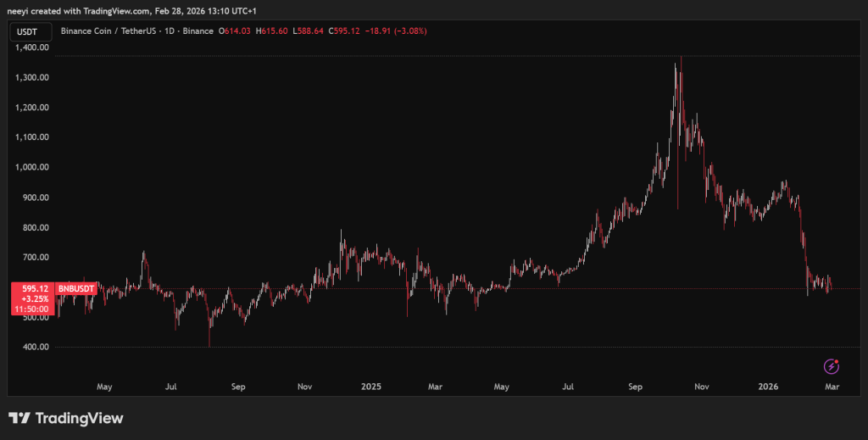Click the purple lightning bolt icon
Image resolution: width=868 pixels, height=440 pixels.
832,366
